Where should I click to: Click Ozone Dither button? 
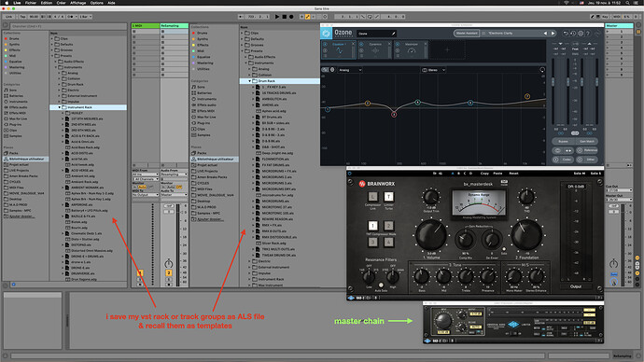pos(586,160)
